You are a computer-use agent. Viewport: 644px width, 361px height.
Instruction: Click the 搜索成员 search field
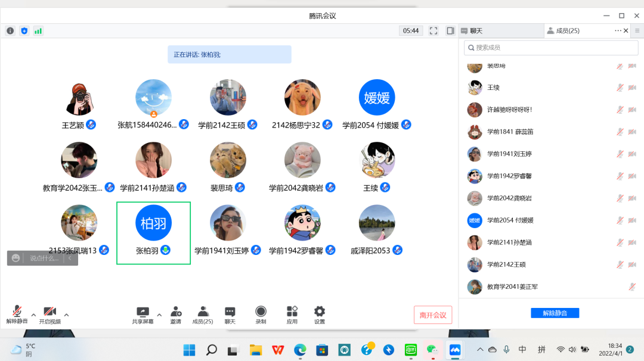coord(553,48)
